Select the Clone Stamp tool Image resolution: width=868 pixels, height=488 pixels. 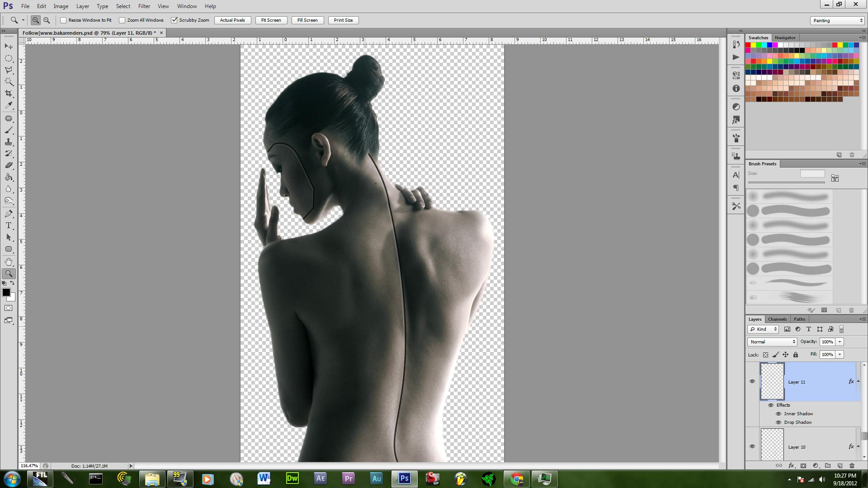click(x=9, y=142)
